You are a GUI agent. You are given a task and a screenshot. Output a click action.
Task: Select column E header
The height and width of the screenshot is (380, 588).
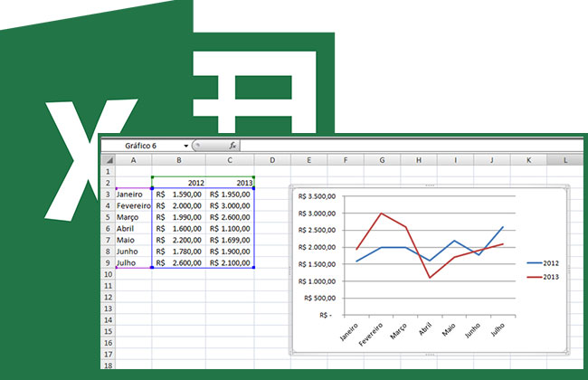pos(309,160)
